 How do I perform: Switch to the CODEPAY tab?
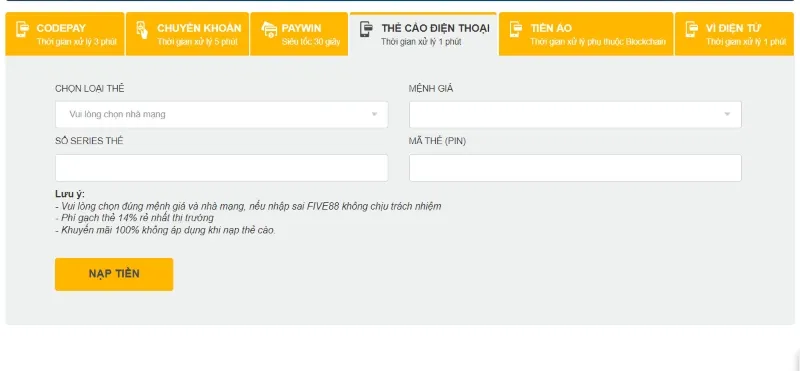click(x=65, y=34)
